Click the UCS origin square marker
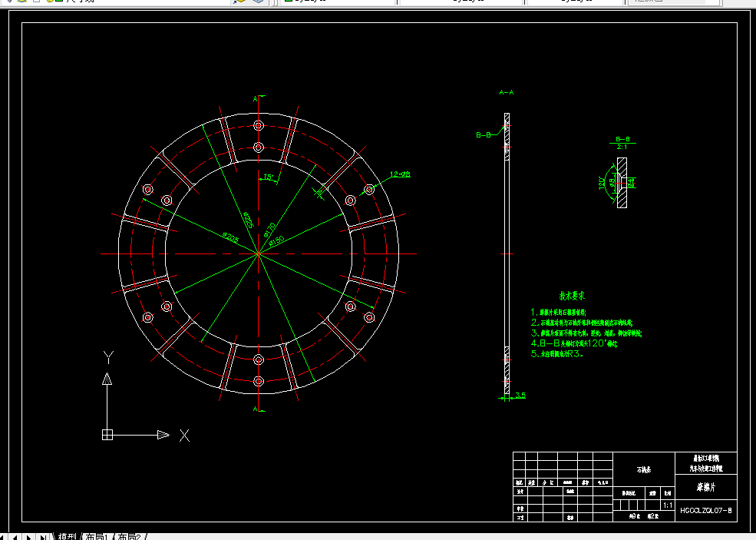756x540 pixels. pos(107,435)
